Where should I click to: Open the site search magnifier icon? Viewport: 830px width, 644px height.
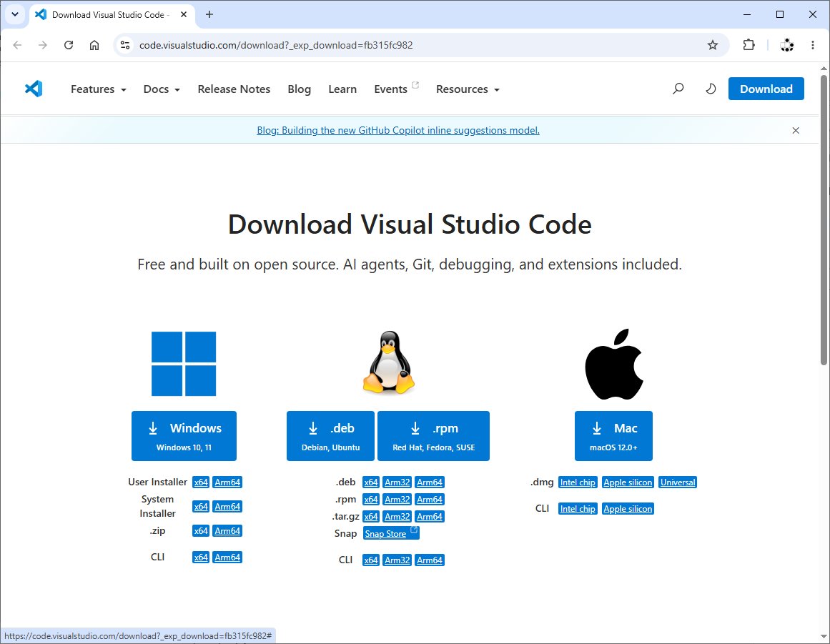(x=678, y=89)
